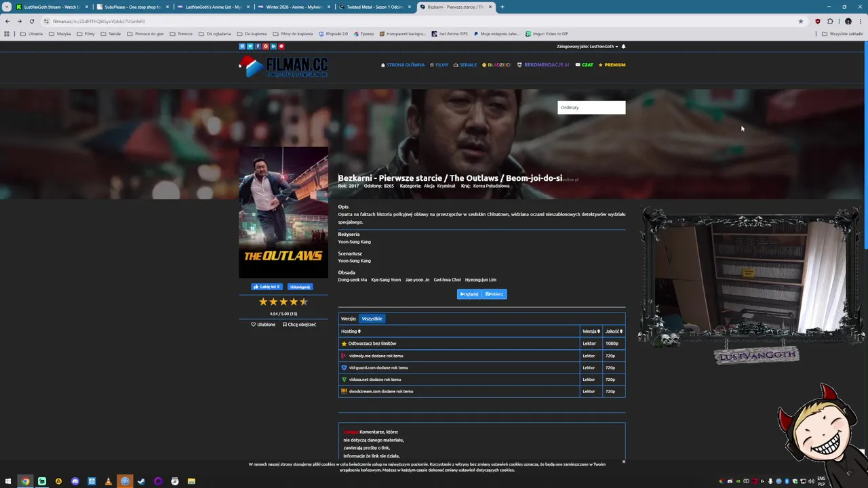Open the Imgur Video to GIF bookmark
The height and width of the screenshot is (488, 868).
pos(547,33)
